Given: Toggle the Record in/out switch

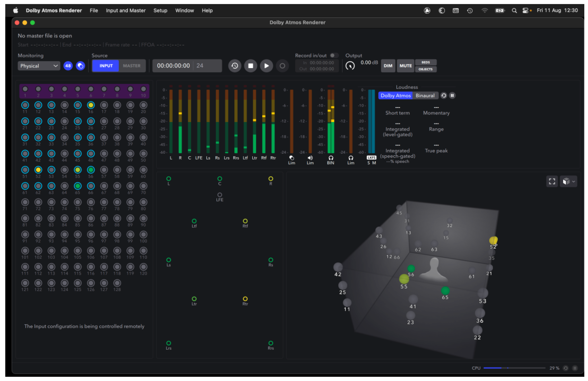Looking at the screenshot, I should pyautogui.click(x=334, y=55).
